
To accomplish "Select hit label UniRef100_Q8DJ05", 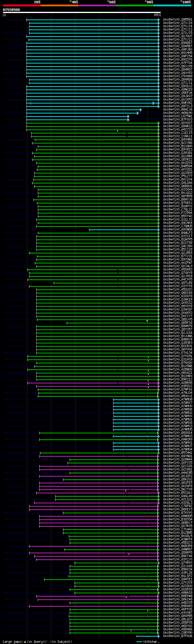I will (x=178, y=320).
